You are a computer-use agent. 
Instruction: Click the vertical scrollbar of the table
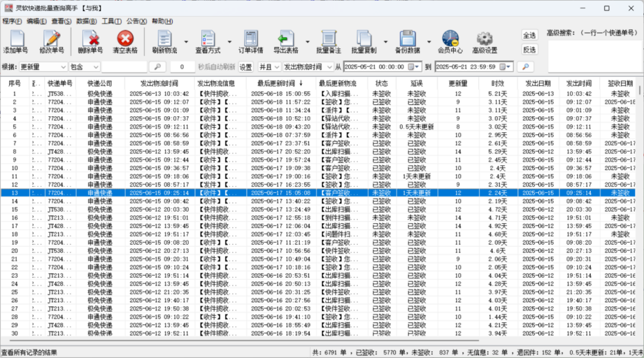[x=639, y=89]
